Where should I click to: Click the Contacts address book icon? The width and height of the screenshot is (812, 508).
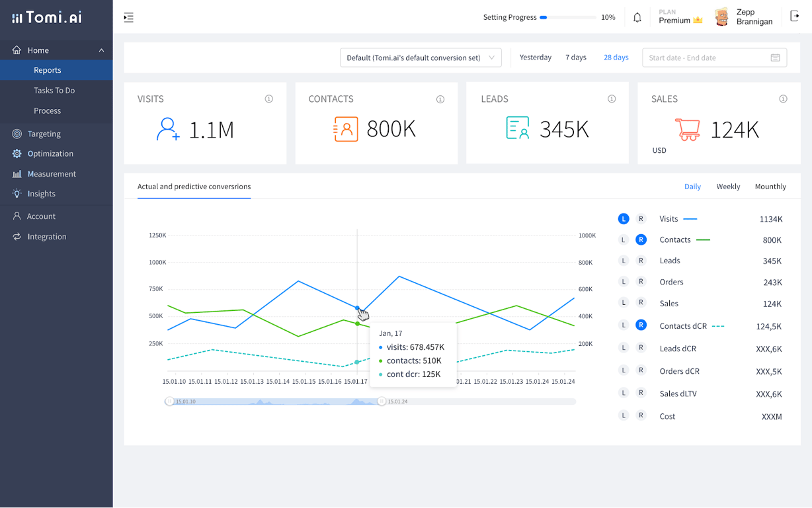click(345, 129)
